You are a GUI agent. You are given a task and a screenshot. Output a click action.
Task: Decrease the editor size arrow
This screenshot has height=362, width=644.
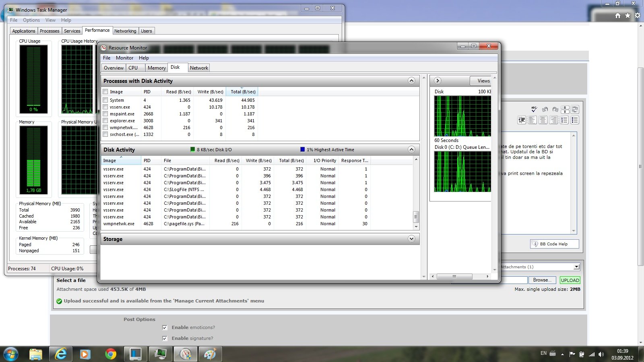(x=565, y=107)
